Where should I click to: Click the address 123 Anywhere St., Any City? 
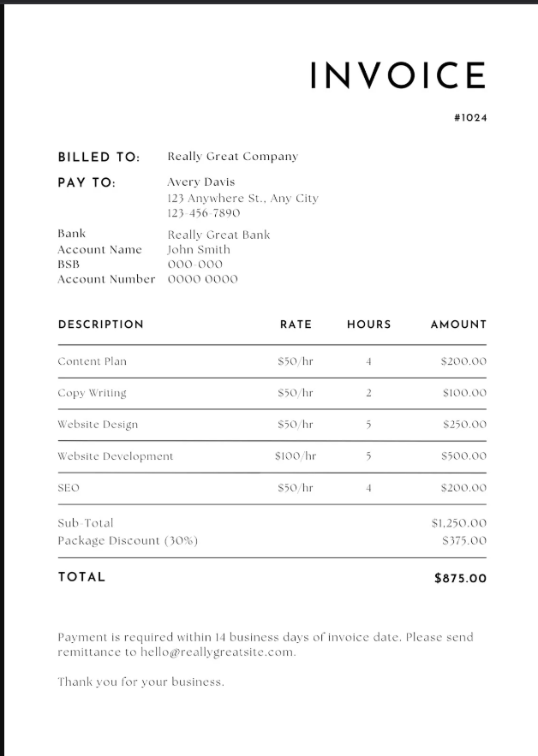(242, 199)
